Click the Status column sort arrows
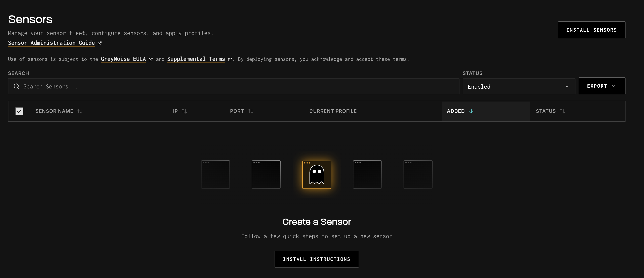The width and height of the screenshot is (644, 278). [x=562, y=111]
